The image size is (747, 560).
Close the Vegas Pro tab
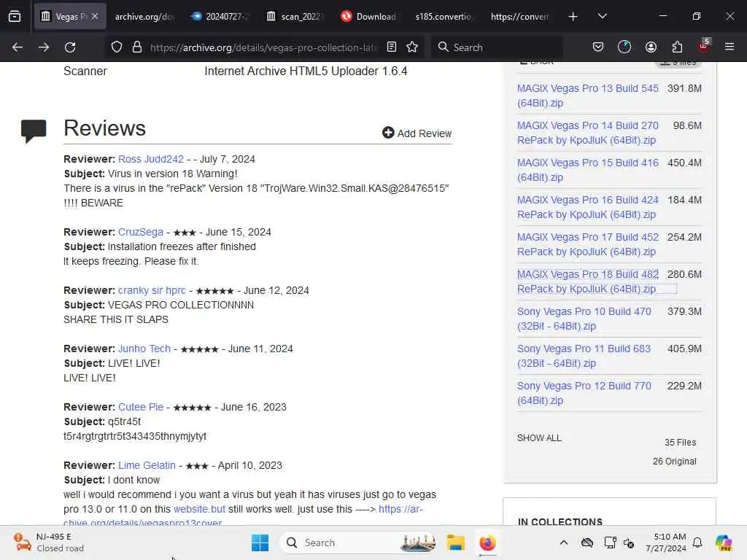point(95,16)
